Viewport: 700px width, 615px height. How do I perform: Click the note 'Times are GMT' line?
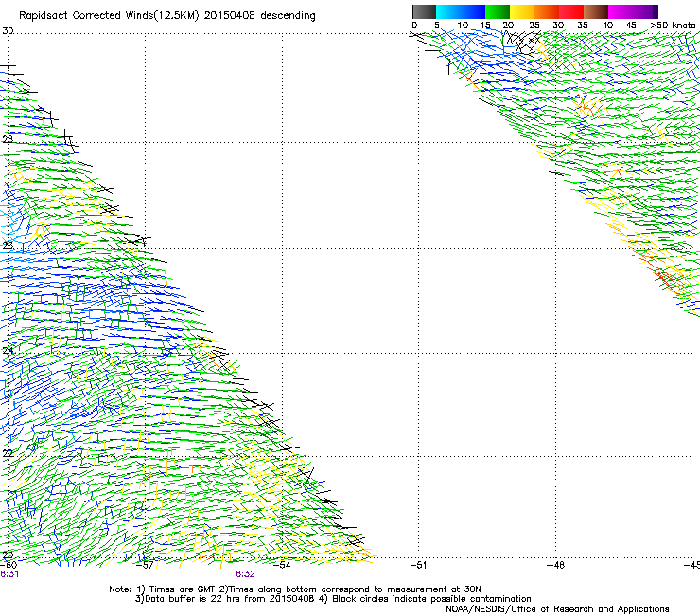point(295,589)
